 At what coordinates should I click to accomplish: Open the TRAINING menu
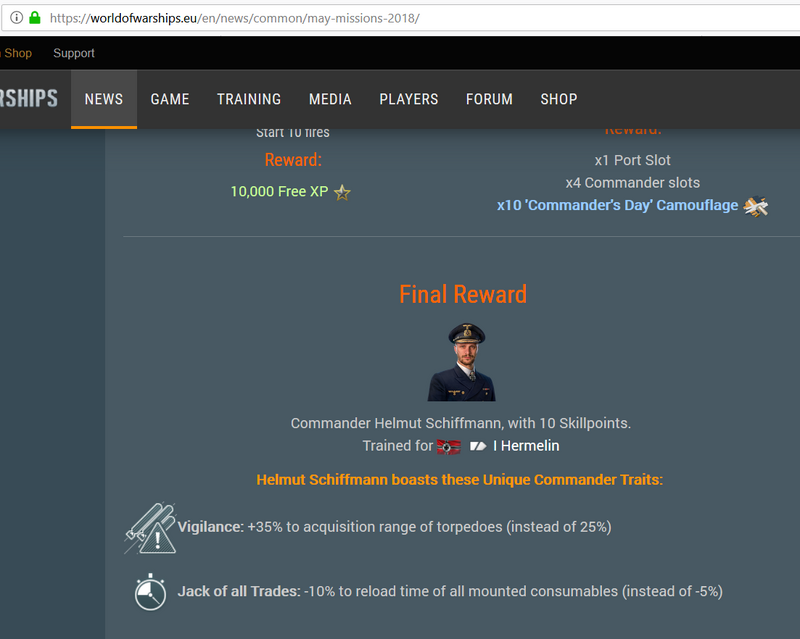(249, 99)
